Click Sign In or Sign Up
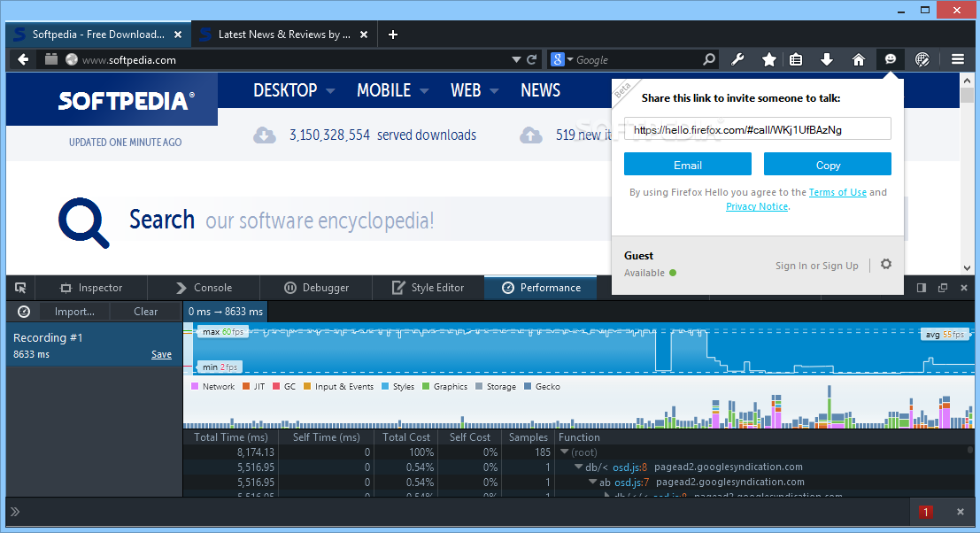Image resolution: width=980 pixels, height=533 pixels. tap(817, 266)
